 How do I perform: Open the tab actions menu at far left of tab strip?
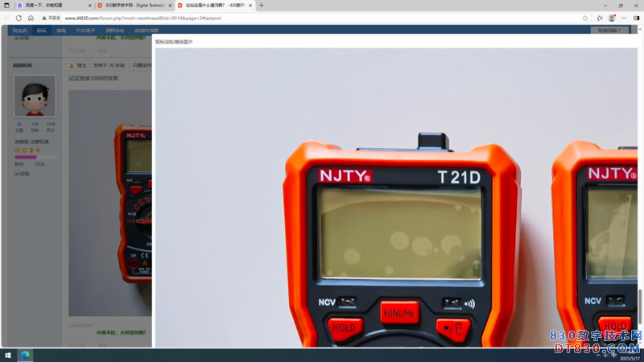pyautogui.click(x=7, y=6)
